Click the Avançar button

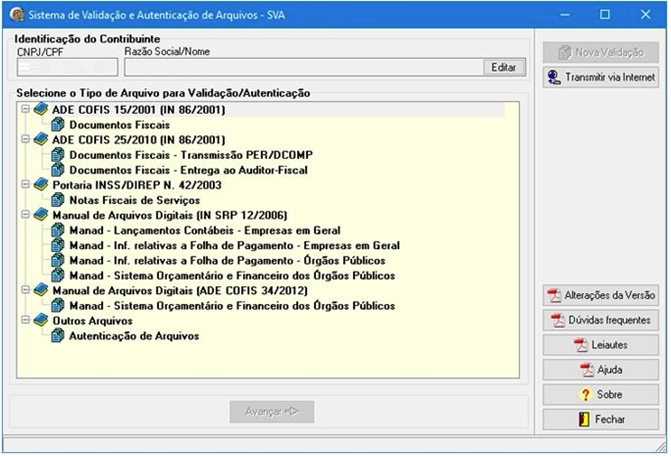pyautogui.click(x=272, y=412)
